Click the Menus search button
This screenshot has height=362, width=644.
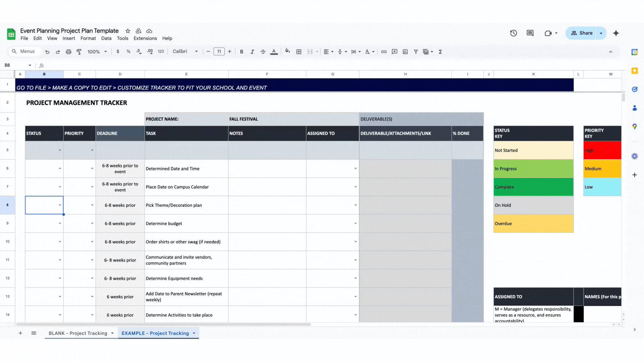click(x=23, y=52)
